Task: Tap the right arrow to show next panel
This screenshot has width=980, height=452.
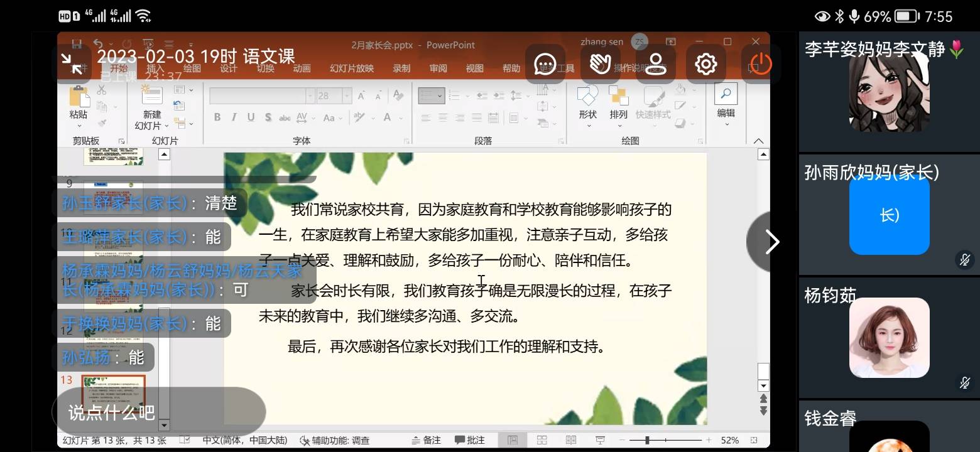Action: pyautogui.click(x=772, y=242)
